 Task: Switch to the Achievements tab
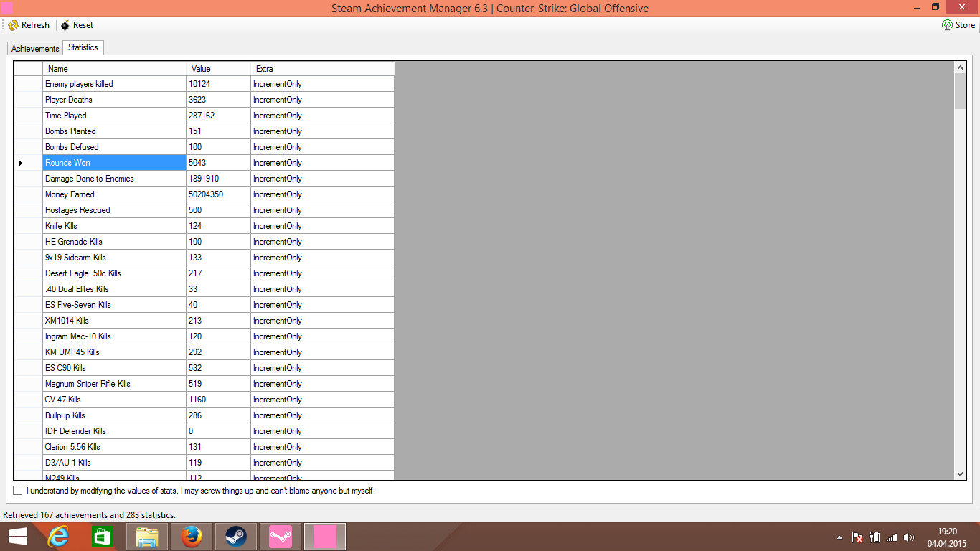pyautogui.click(x=35, y=49)
